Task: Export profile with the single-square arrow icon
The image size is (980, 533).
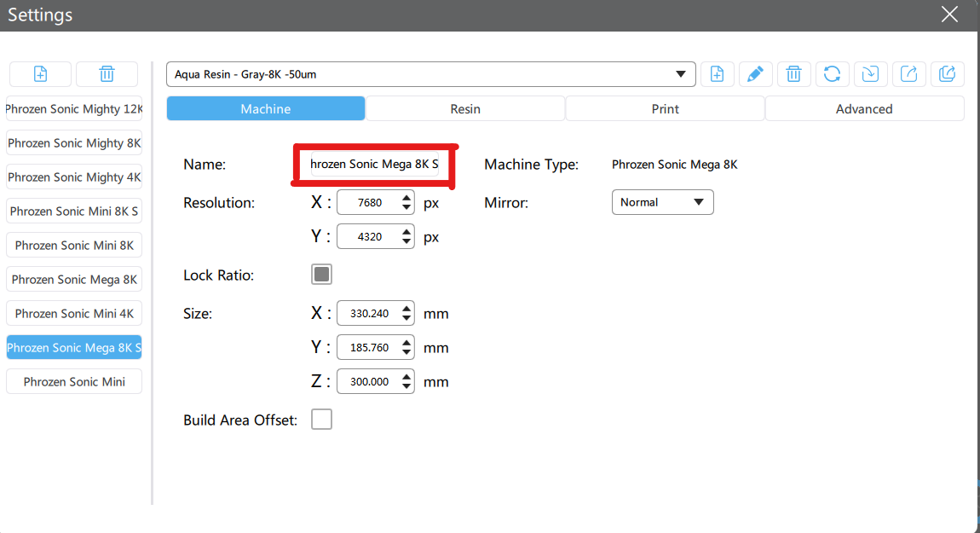Action: click(x=909, y=74)
